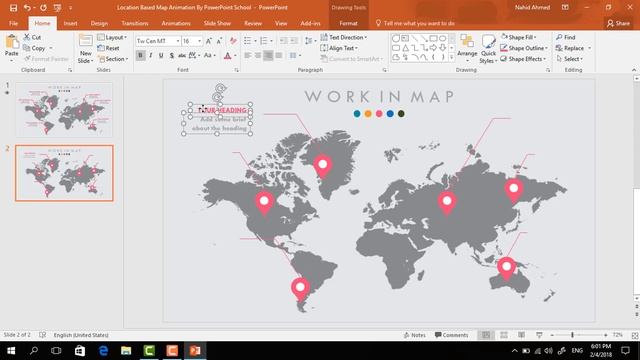Screen dimensions: 640x360
Task: Open Shape Outline dropdown
Action: (x=524, y=48)
